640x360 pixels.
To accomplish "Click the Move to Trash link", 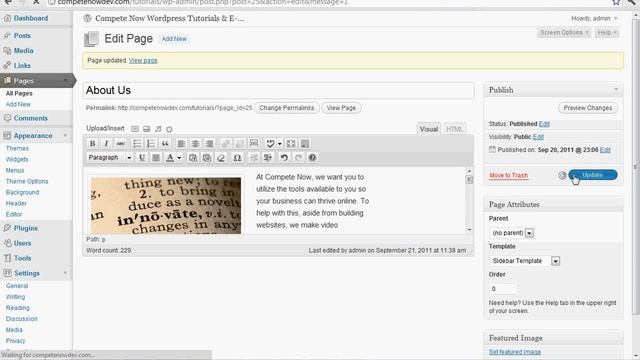I will [x=509, y=176].
